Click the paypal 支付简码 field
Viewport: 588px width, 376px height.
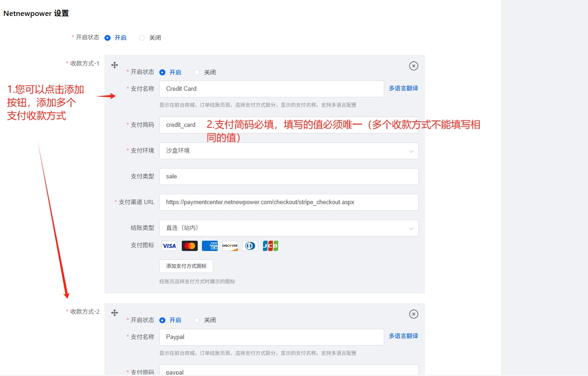[x=289, y=370]
